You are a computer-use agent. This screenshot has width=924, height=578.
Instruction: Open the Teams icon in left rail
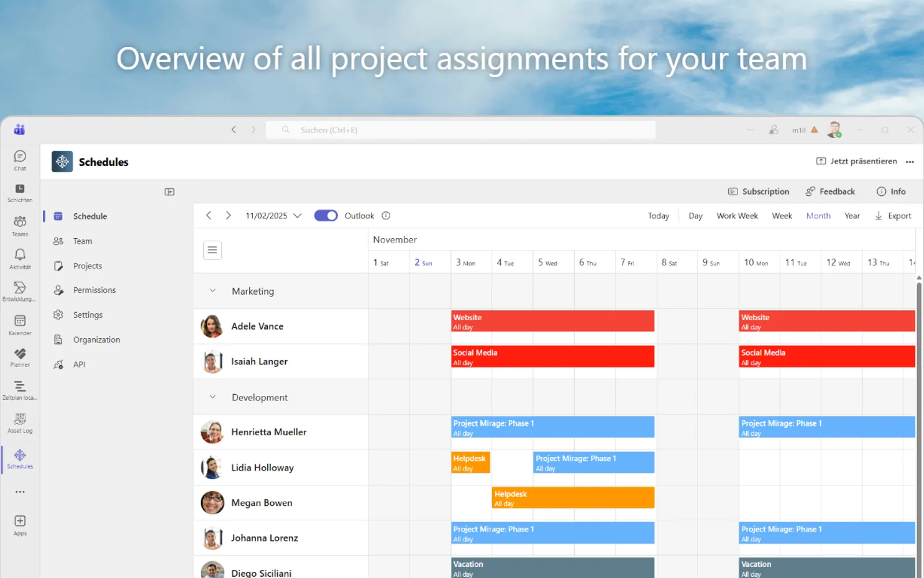click(x=20, y=225)
